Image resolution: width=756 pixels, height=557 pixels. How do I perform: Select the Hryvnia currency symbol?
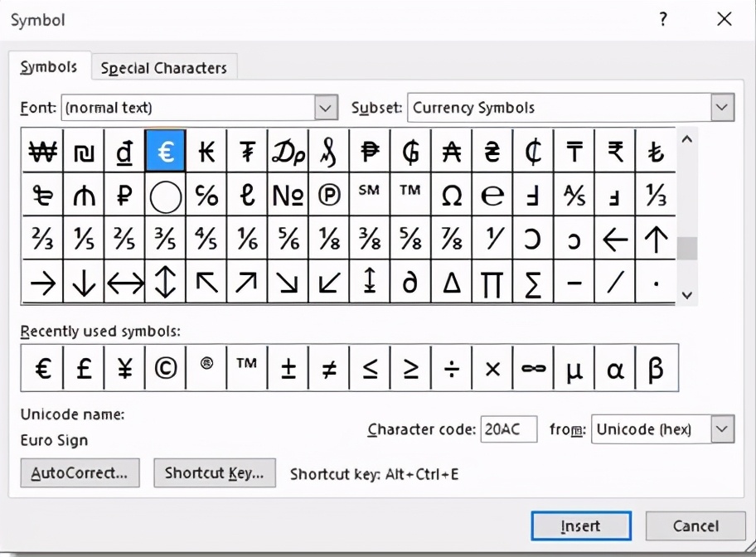click(x=492, y=151)
